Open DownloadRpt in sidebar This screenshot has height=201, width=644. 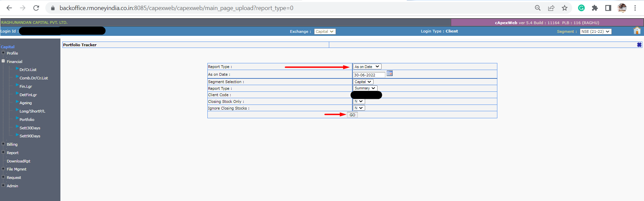(x=18, y=161)
